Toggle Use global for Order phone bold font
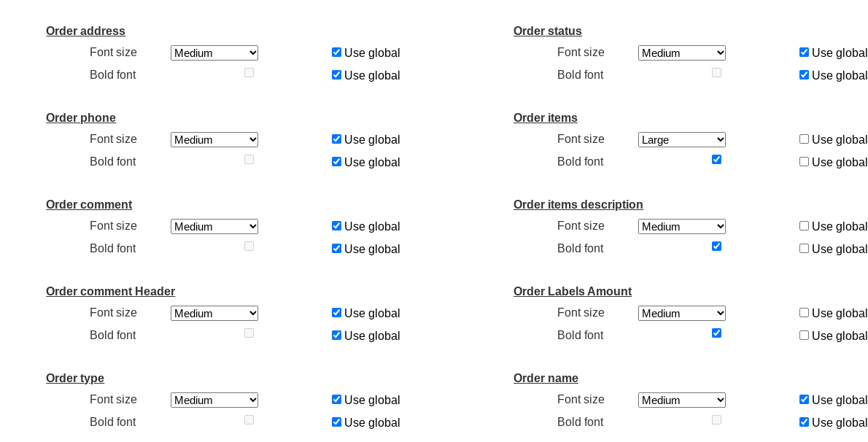This screenshot has width=868, height=442. pos(336,162)
